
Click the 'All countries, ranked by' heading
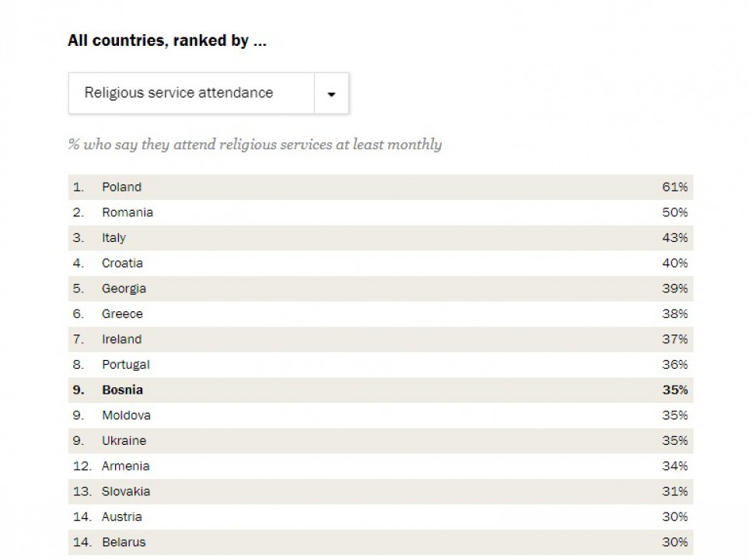(167, 41)
